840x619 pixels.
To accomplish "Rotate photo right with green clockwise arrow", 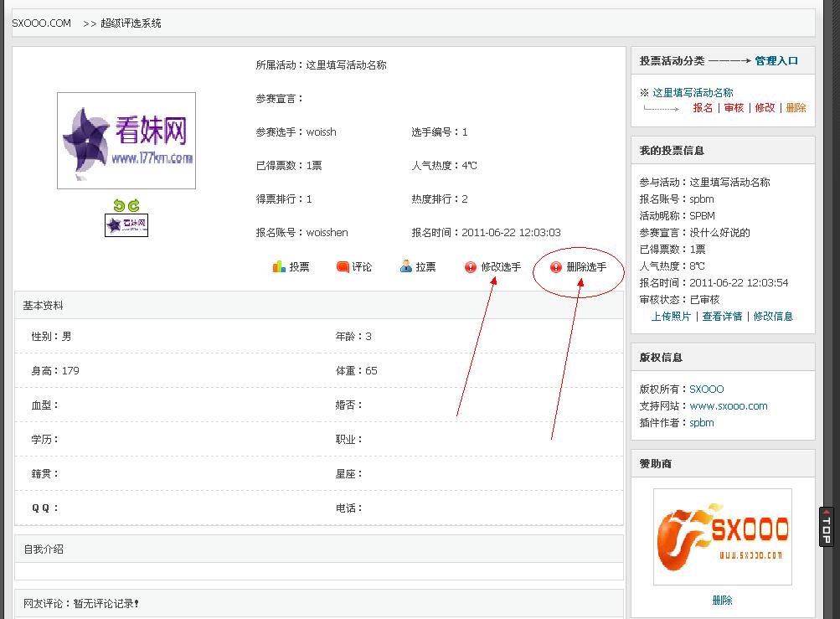I will [x=133, y=205].
